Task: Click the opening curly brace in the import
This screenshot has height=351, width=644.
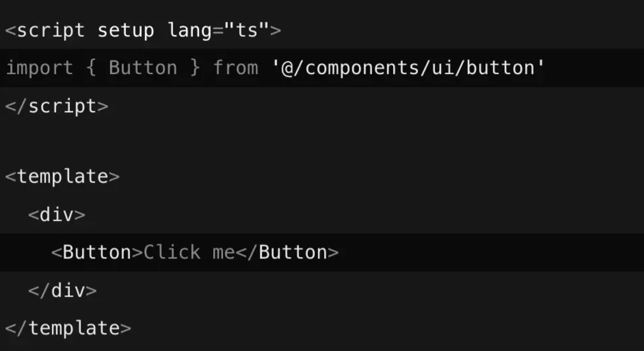Action: [91, 68]
